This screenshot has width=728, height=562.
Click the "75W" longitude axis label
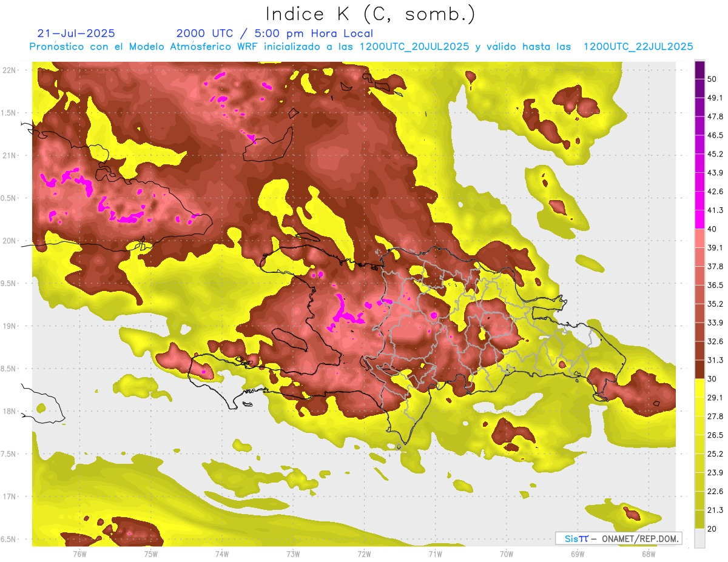tap(151, 554)
